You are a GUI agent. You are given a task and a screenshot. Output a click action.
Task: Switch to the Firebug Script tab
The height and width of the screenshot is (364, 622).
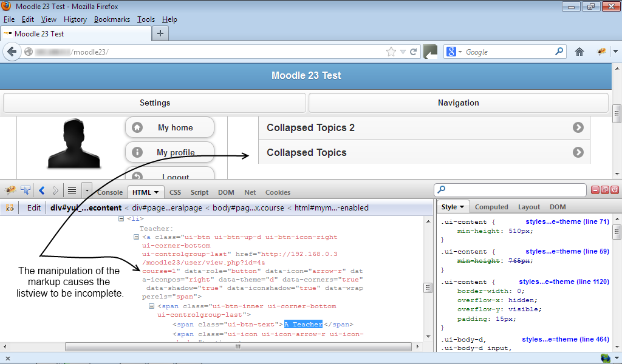point(199,192)
